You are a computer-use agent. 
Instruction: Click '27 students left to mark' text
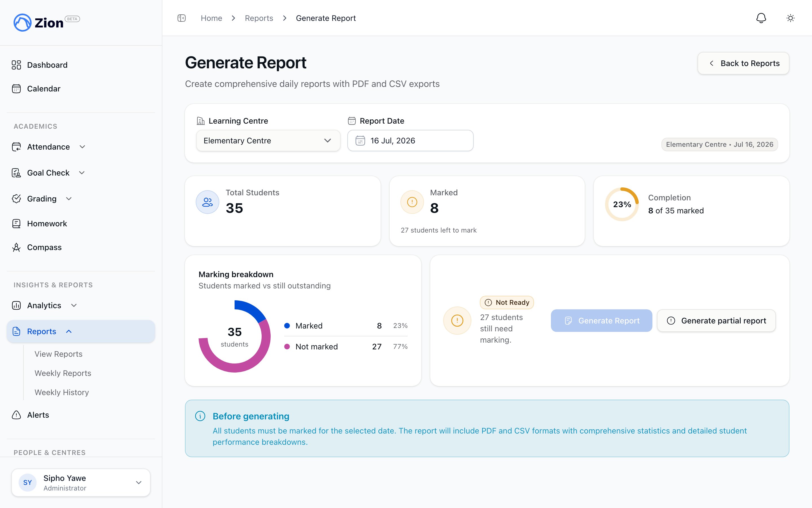[x=438, y=230]
